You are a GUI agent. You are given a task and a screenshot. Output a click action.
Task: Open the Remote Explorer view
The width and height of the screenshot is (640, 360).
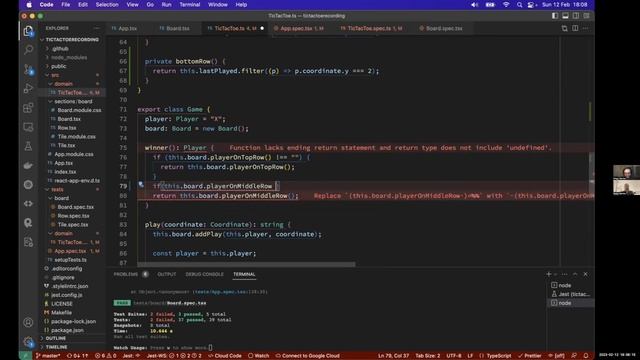(x=28, y=127)
